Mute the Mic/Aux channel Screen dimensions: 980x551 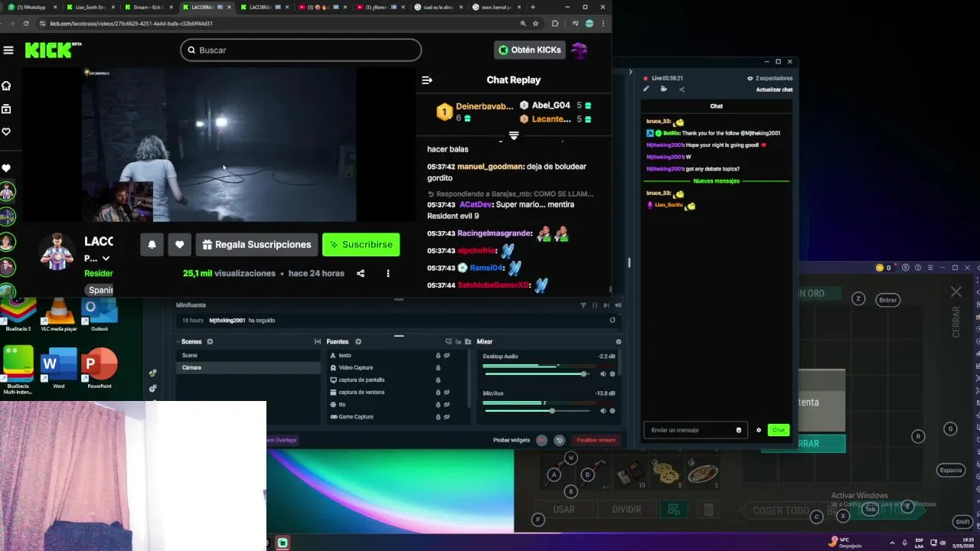[x=603, y=411]
